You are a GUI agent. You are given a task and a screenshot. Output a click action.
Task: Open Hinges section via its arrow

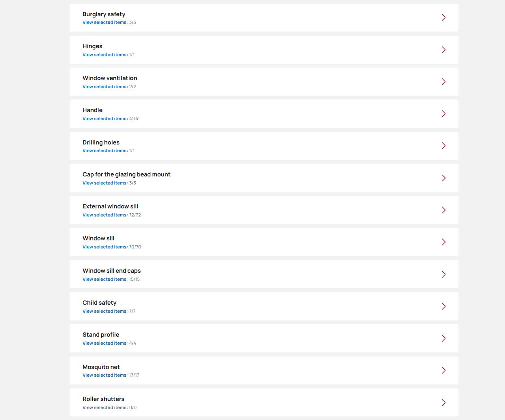pyautogui.click(x=443, y=50)
